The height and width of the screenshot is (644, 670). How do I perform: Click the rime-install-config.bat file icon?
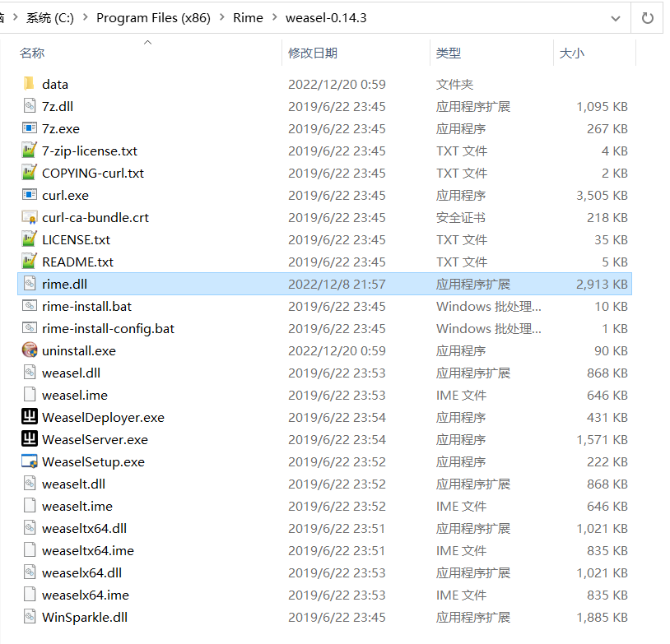click(x=29, y=328)
